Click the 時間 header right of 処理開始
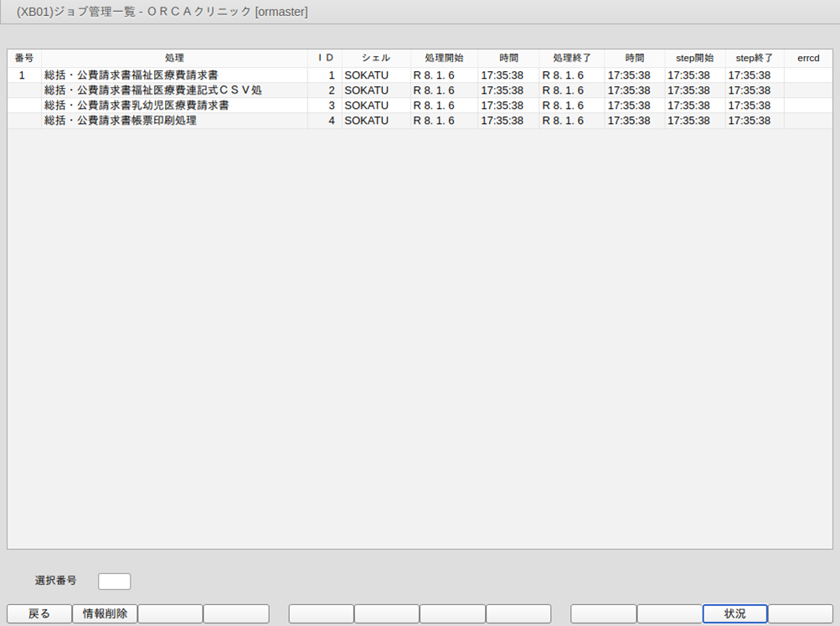The width and height of the screenshot is (840, 626). tap(508, 59)
